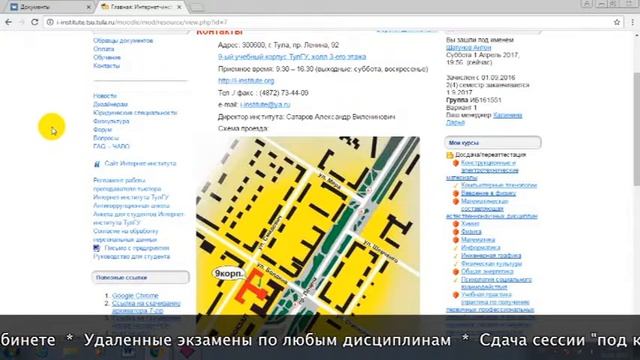This screenshot has width=640, height=360.
Task: Click the address bar URL field
Action: (x=327, y=22)
